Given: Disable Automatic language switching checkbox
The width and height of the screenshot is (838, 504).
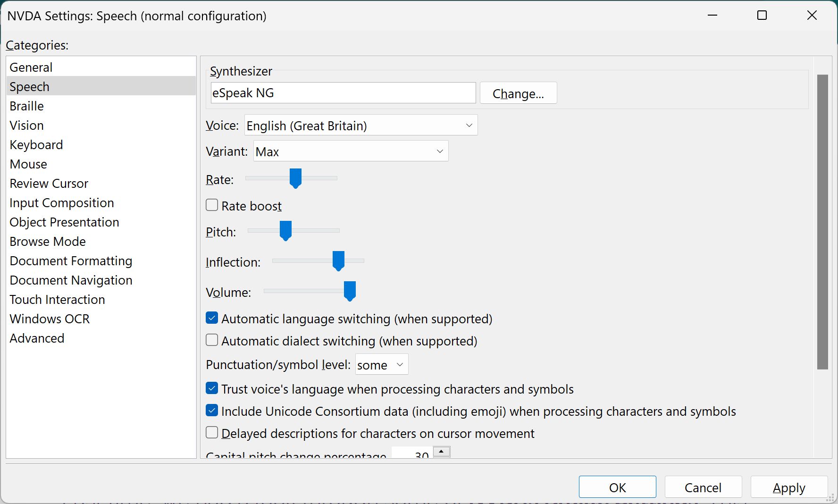Looking at the screenshot, I should click(212, 318).
